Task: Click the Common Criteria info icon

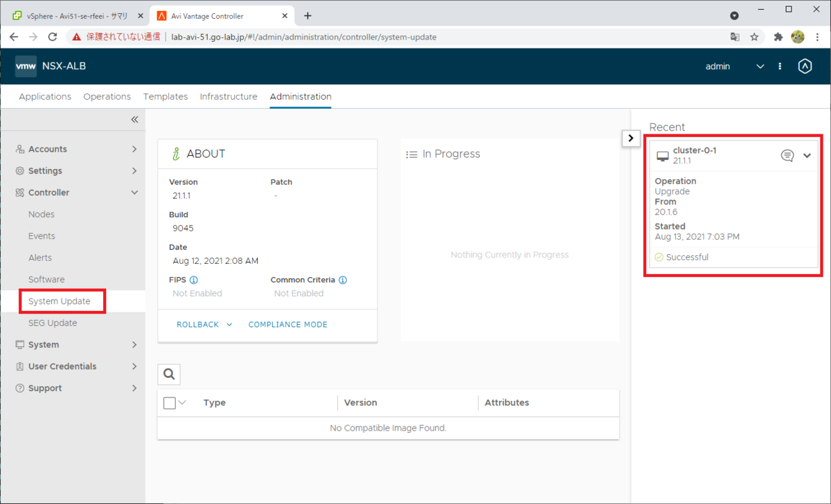Action: [343, 280]
